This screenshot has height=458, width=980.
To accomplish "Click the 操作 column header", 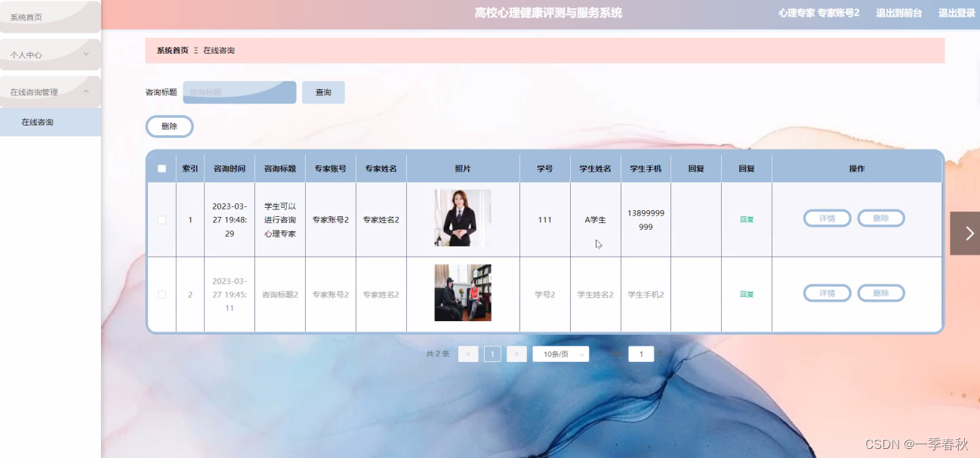I will point(857,169).
